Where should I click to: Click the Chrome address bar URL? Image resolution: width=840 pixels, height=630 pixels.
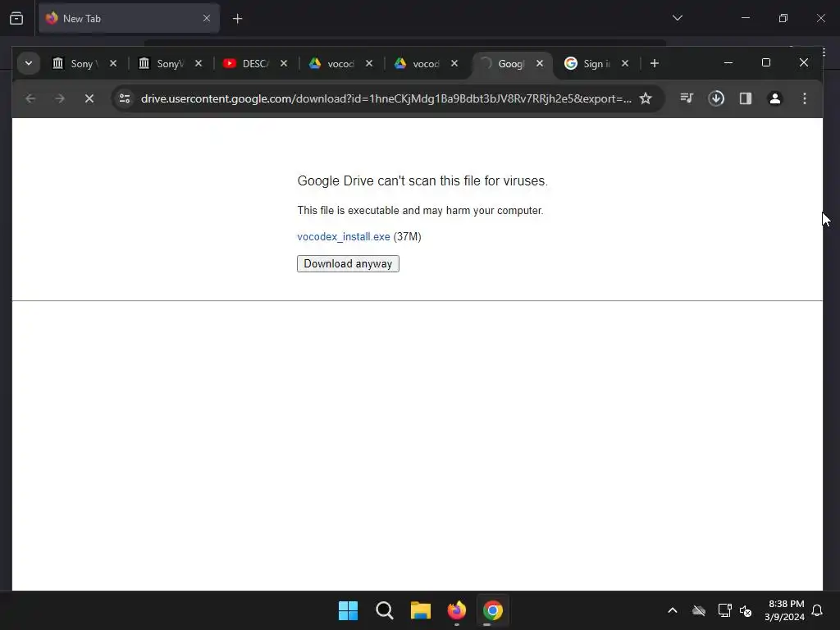coord(386,98)
